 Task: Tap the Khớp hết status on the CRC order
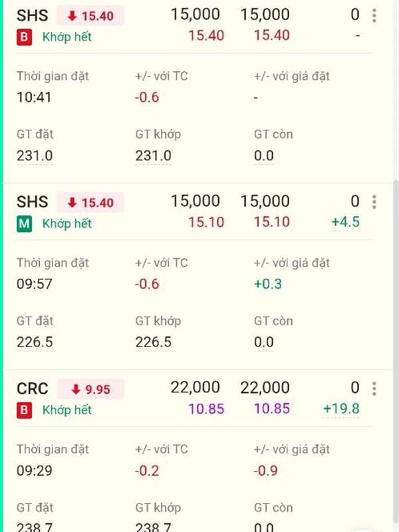click(x=67, y=410)
